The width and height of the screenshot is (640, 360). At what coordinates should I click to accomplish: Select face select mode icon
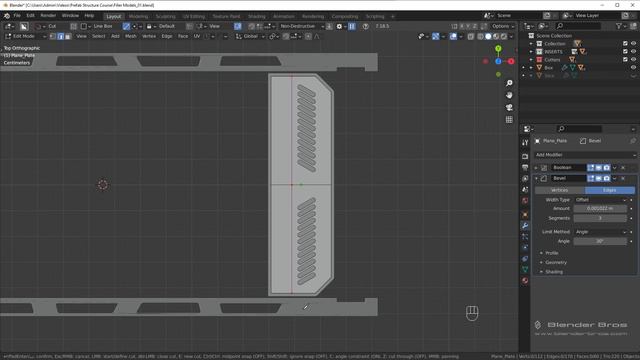68,36
